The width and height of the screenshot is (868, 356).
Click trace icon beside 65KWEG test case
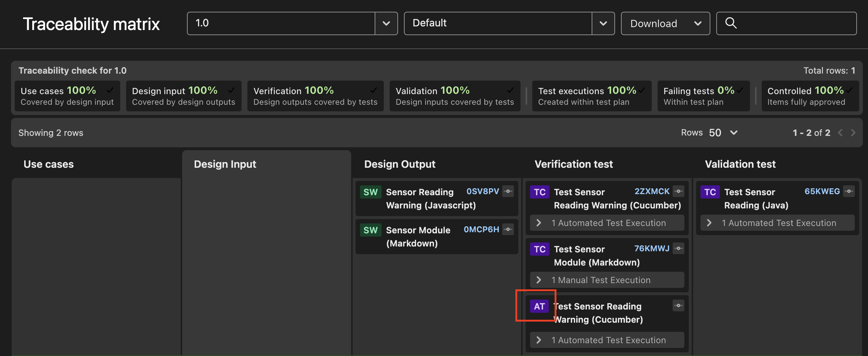(x=849, y=191)
